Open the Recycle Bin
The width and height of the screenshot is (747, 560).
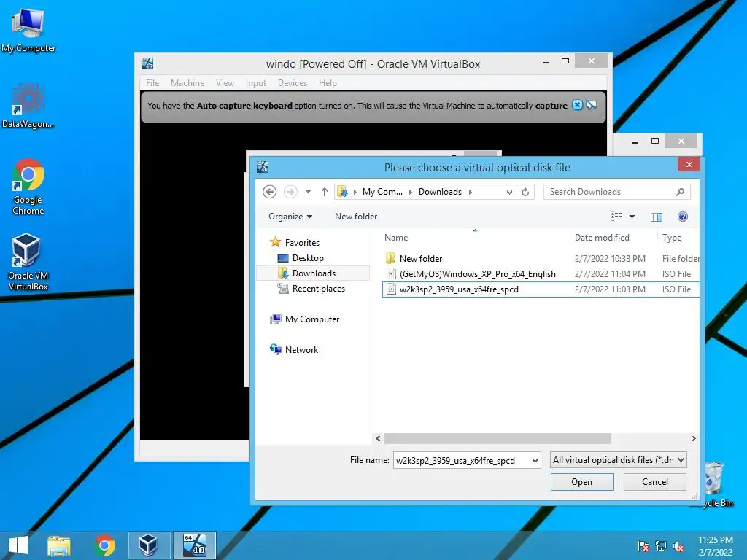[x=713, y=483]
